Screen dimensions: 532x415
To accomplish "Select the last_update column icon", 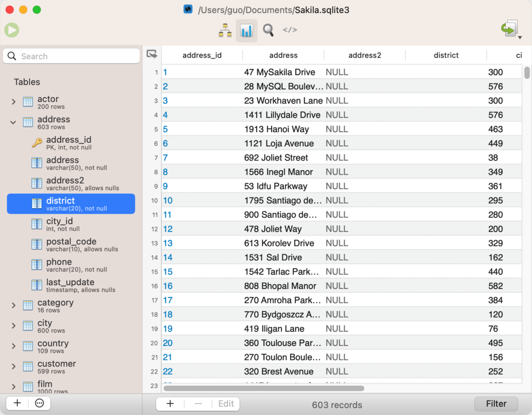I will 37,285.
